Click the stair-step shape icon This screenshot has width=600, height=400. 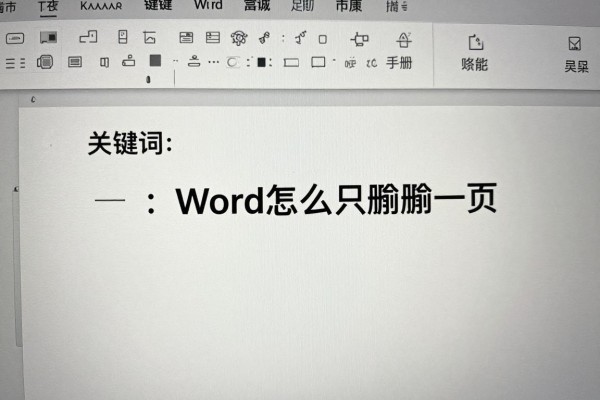pyautogui.click(x=88, y=37)
